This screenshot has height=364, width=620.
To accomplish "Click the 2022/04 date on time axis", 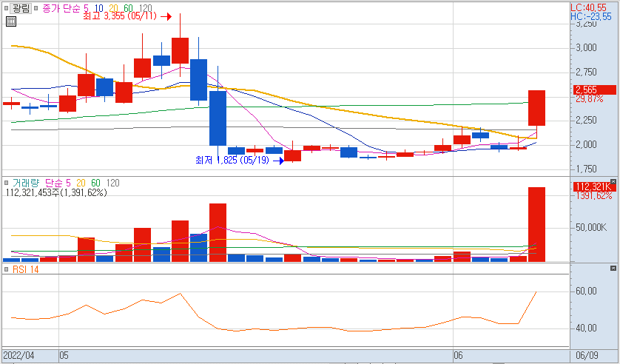I will (x=18, y=355).
